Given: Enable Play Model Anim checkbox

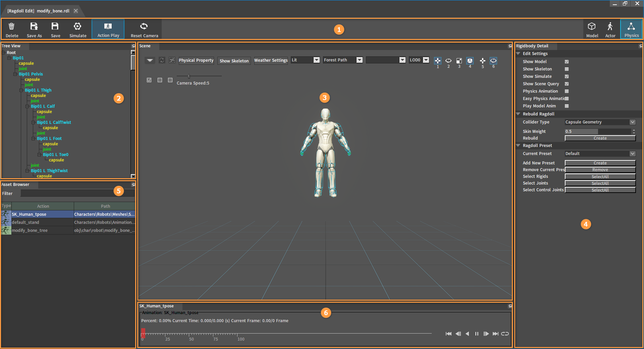Looking at the screenshot, I should (x=567, y=106).
